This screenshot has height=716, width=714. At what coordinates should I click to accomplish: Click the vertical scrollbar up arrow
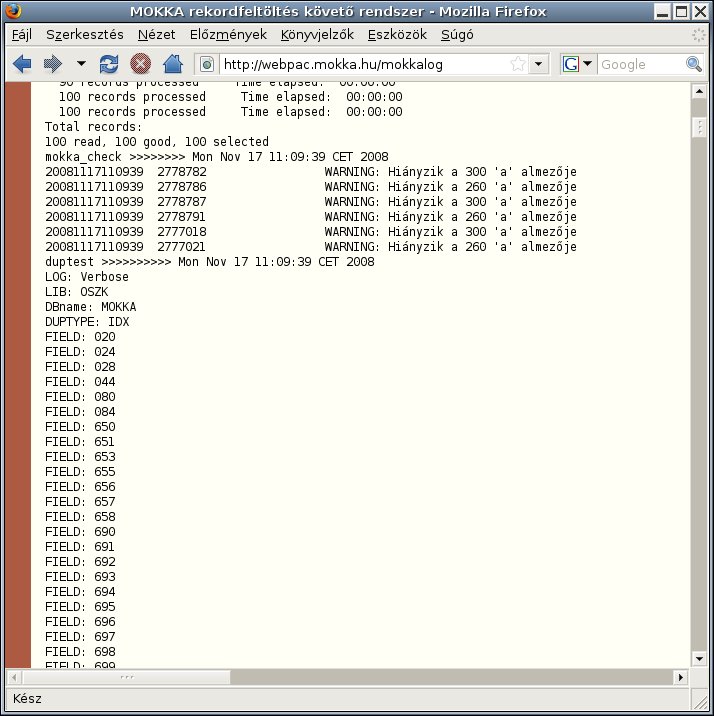tap(698, 93)
